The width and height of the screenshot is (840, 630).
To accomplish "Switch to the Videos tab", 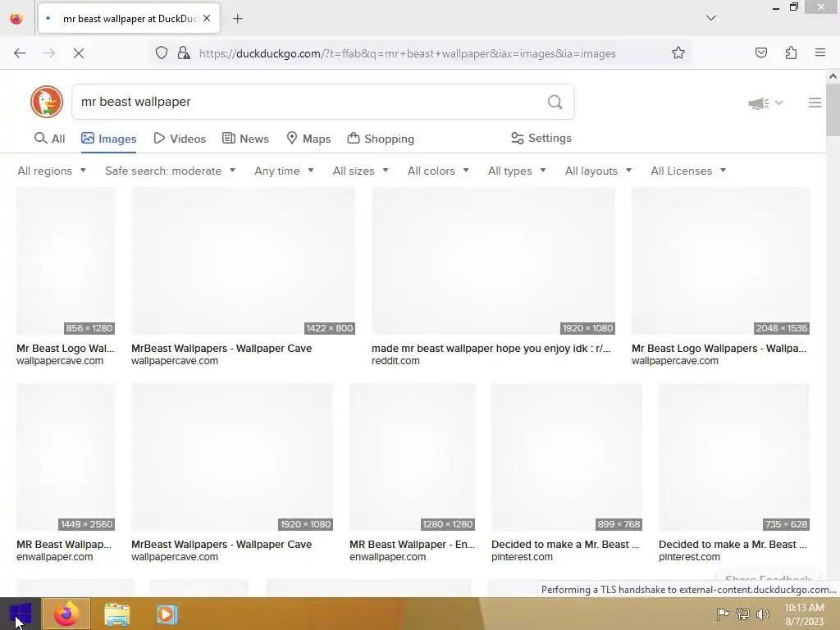I will pyautogui.click(x=180, y=139).
